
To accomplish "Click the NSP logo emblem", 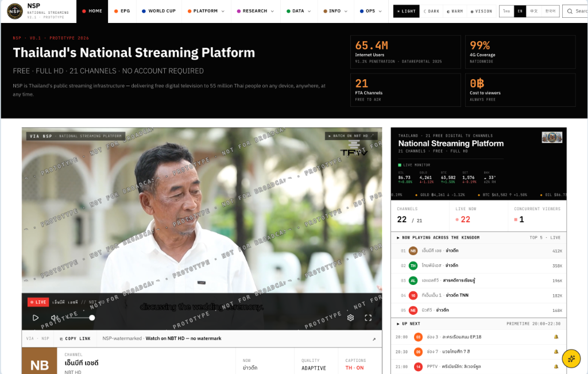I will click(15, 11).
